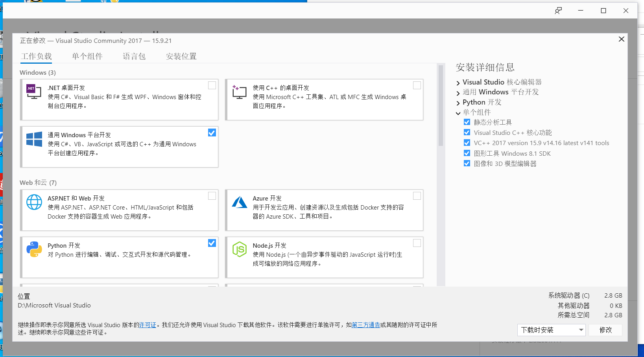Expand Visual Studio 核心编辑器 details

coord(458,83)
